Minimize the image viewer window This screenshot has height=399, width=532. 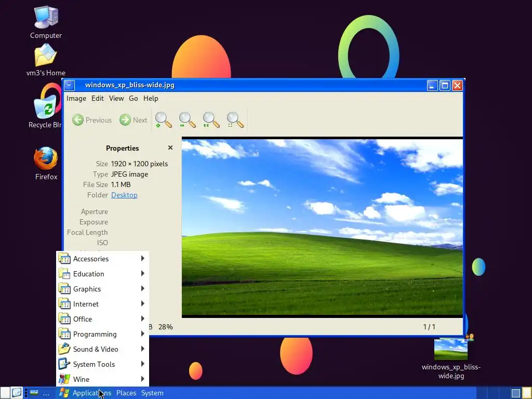click(x=432, y=85)
